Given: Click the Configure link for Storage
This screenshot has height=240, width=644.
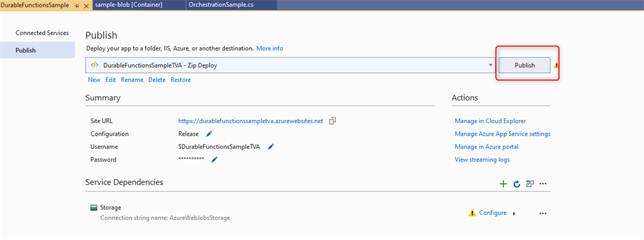Looking at the screenshot, I should (493, 212).
